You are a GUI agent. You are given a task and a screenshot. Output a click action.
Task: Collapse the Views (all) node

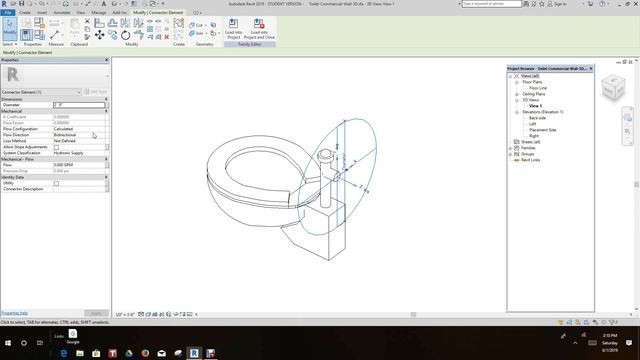tap(510, 76)
